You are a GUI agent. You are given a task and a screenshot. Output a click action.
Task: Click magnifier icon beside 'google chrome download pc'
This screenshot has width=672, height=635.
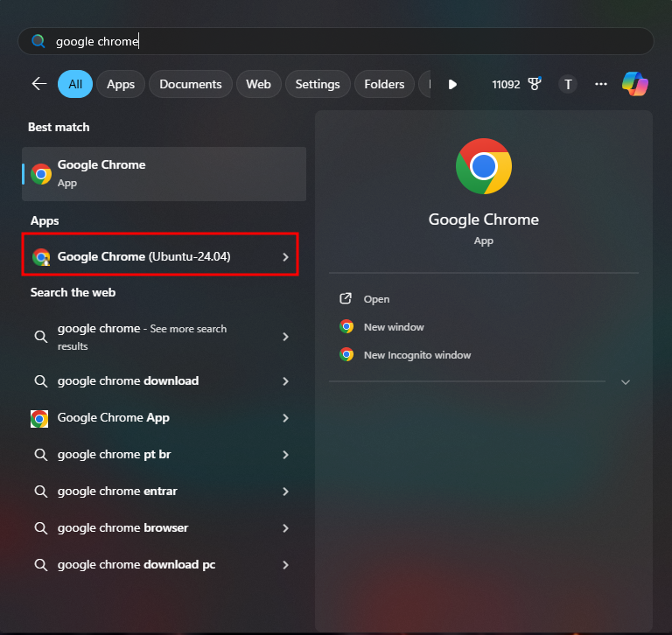(41, 565)
